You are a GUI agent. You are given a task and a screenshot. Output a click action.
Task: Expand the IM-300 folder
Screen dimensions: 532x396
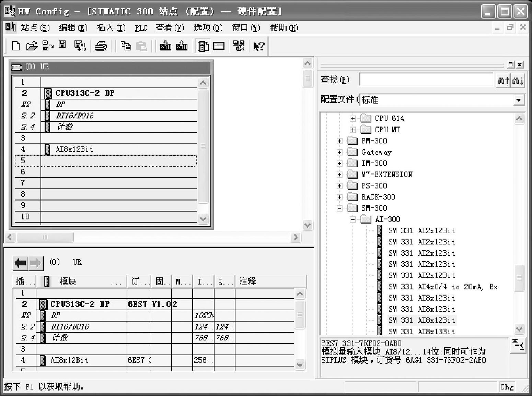coord(339,164)
